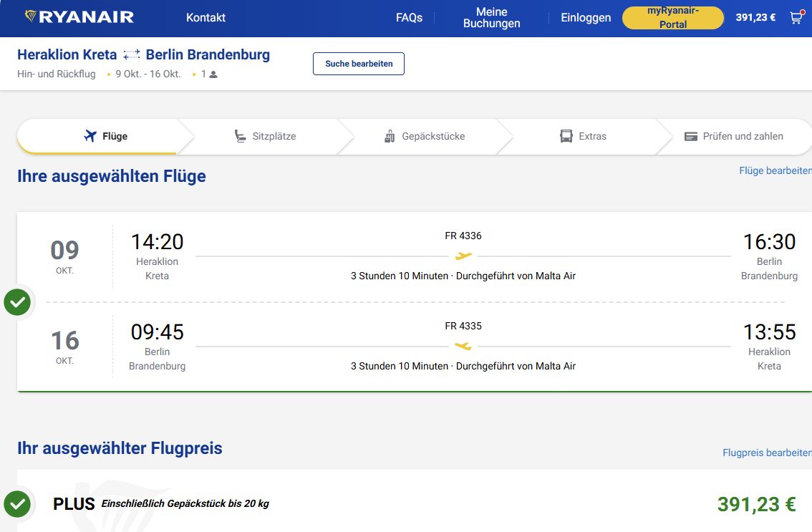Click the outbound FR 4336 plane icon
Screen dimensions: 812x532
[x=463, y=256]
